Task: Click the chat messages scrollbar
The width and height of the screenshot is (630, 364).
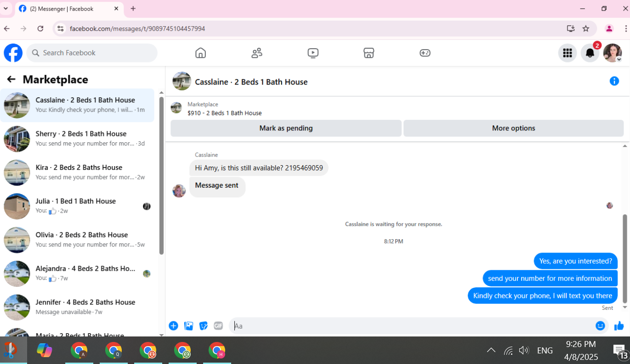Action: coord(624,259)
